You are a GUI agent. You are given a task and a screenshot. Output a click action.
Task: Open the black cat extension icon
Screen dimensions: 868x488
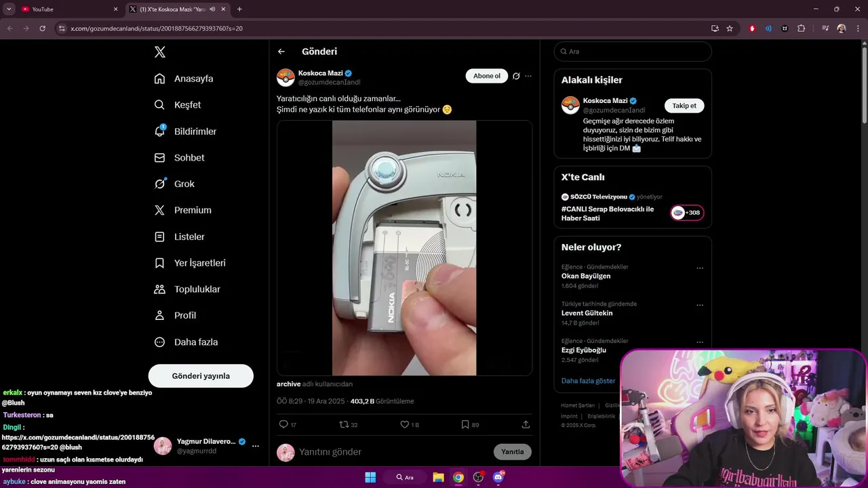pyautogui.click(x=785, y=28)
